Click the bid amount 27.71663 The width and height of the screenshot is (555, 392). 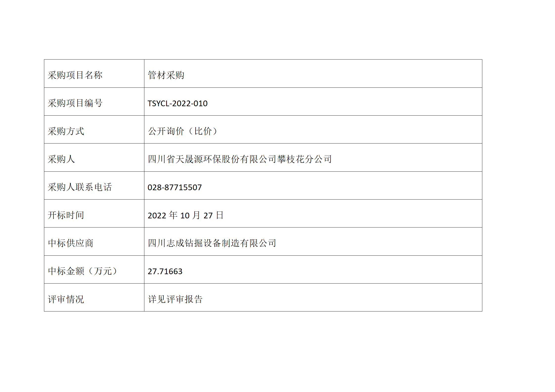[x=165, y=271]
